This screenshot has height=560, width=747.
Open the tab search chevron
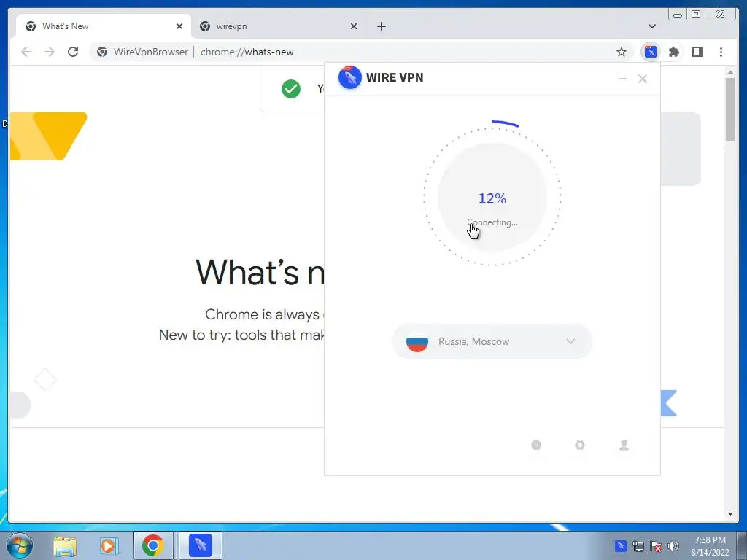pyautogui.click(x=651, y=26)
